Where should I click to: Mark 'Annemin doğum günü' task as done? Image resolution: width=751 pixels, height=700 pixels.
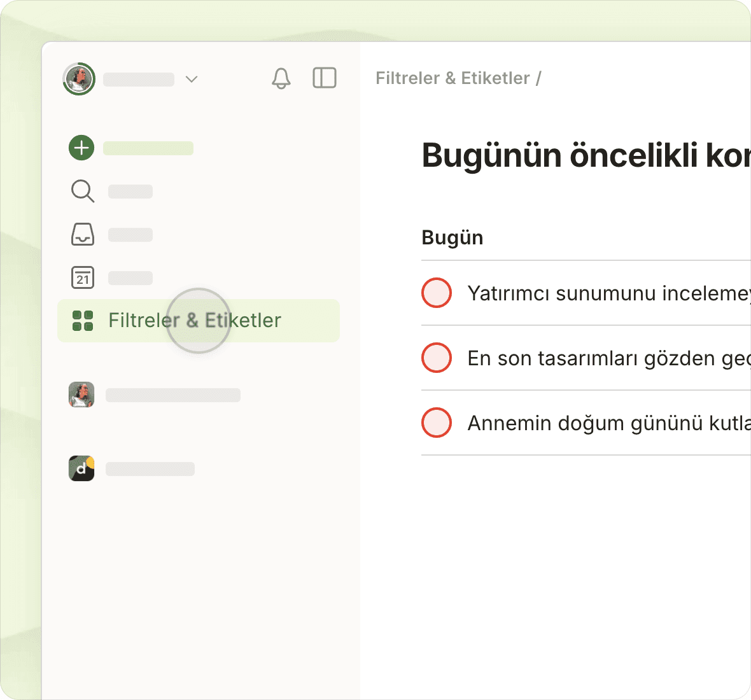[437, 423]
